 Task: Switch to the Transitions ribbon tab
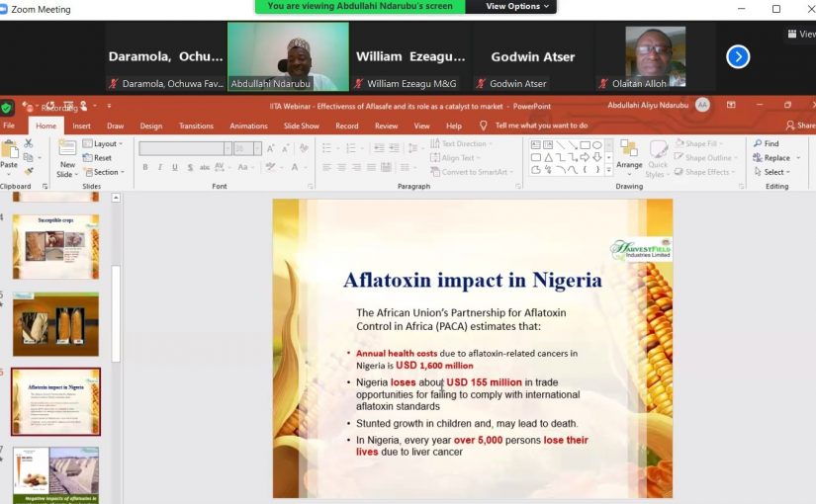196,126
